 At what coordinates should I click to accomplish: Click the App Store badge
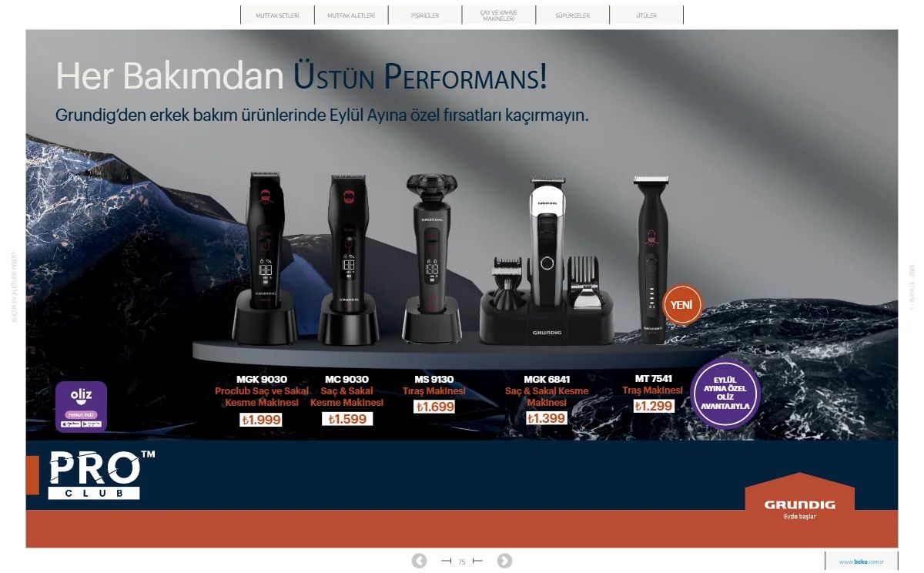(x=70, y=424)
